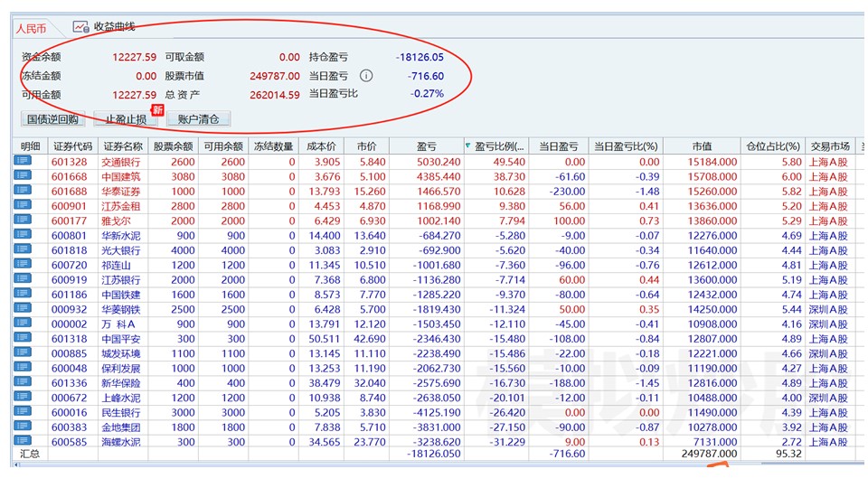This screenshot has height=488, width=868.
Task: Sort by 当日盈亏比(%) column header
Action: [626, 146]
